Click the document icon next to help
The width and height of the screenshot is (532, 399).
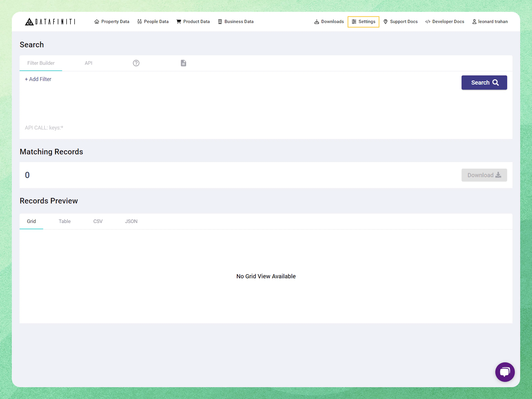[183, 63]
